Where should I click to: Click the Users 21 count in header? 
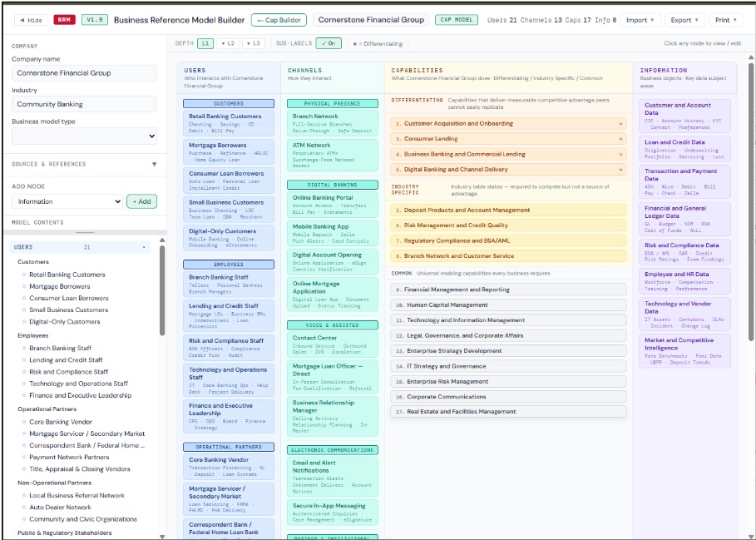click(x=502, y=20)
